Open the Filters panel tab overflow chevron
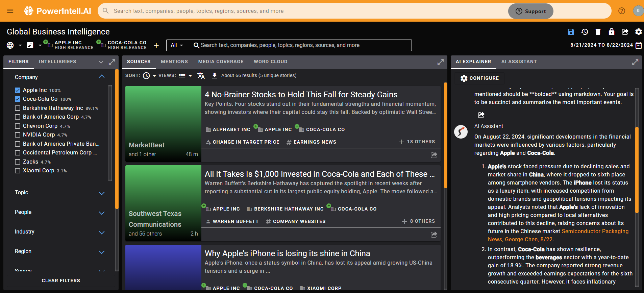This screenshot has height=293, width=644. [x=101, y=62]
